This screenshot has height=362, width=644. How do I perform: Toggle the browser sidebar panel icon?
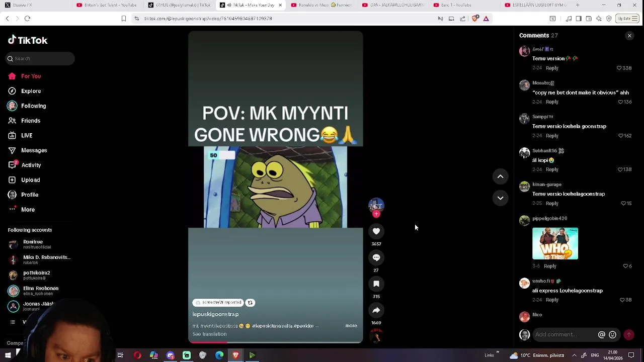(x=579, y=19)
